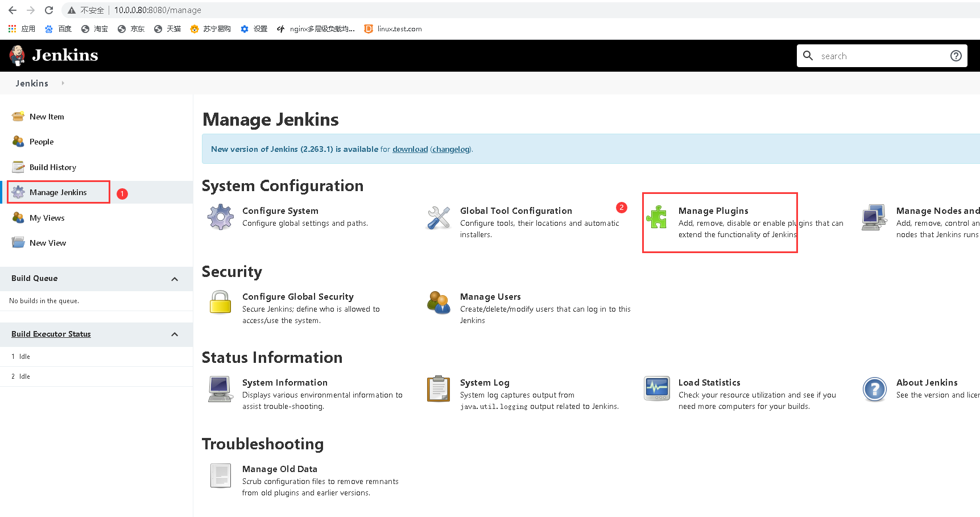The height and width of the screenshot is (517, 980).
Task: Open the linux.test.com bookmark
Action: [393, 29]
